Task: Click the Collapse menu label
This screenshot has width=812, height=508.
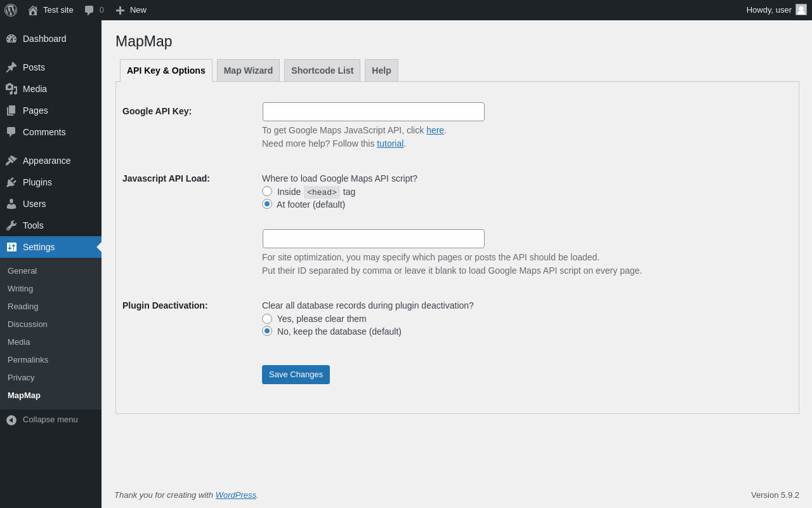Action: (x=50, y=420)
